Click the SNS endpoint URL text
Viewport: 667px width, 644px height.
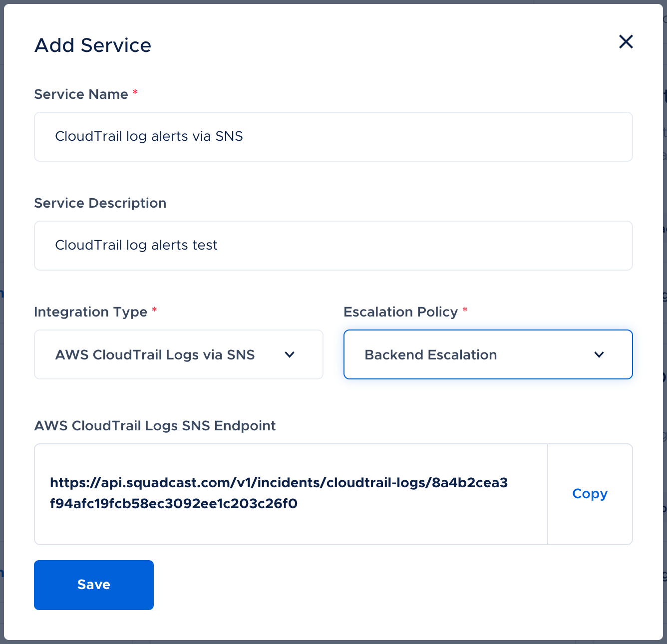(x=279, y=493)
